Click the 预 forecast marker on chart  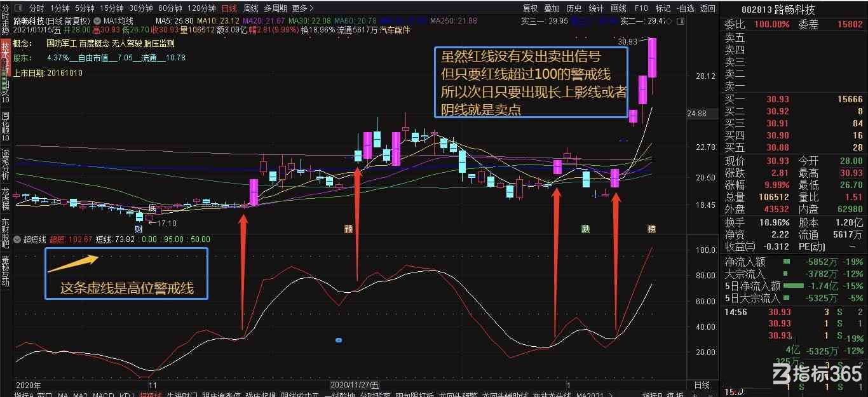[348, 228]
